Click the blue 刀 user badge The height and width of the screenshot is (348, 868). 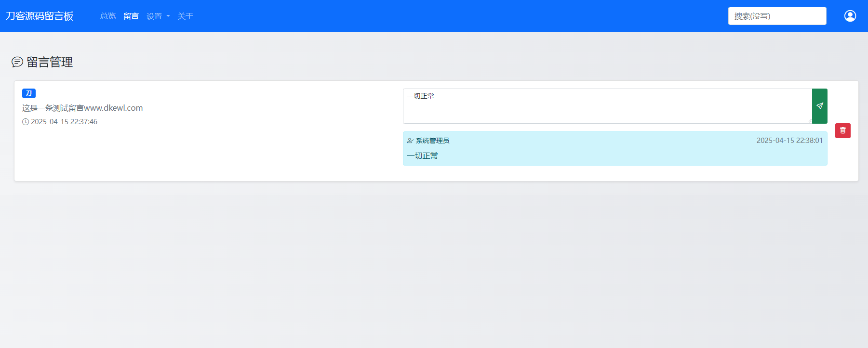pyautogui.click(x=29, y=93)
